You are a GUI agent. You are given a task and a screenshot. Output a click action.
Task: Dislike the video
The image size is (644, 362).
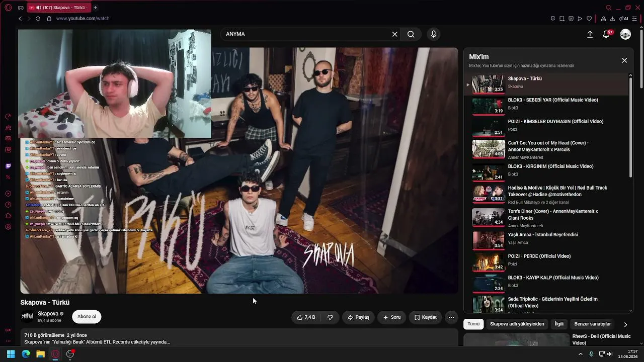(330, 317)
